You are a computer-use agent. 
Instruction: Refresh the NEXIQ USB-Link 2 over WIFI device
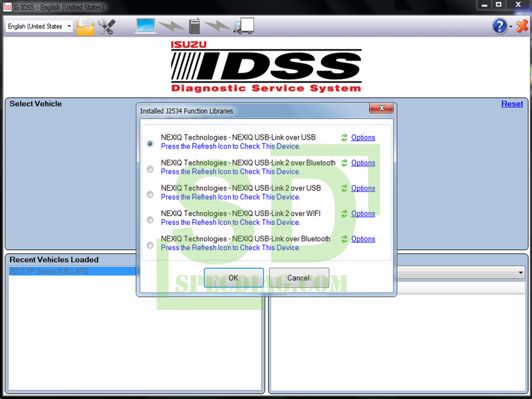(x=344, y=213)
